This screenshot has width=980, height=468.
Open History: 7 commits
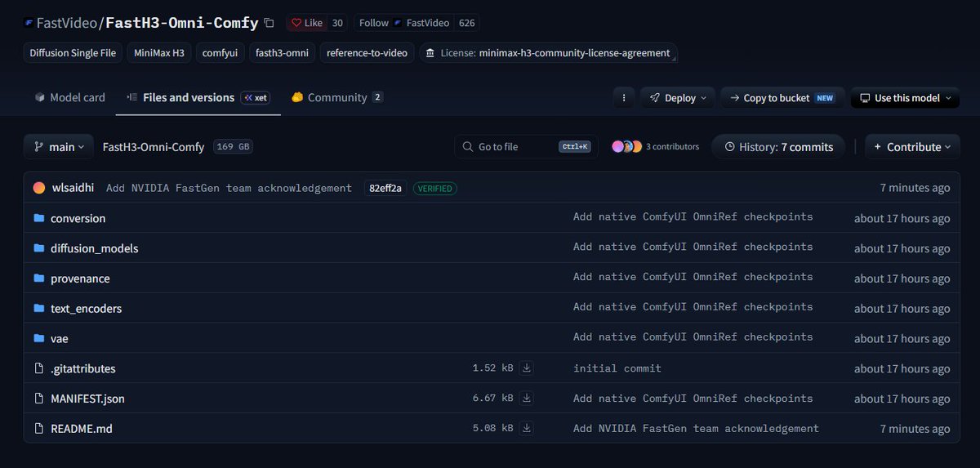coord(778,147)
